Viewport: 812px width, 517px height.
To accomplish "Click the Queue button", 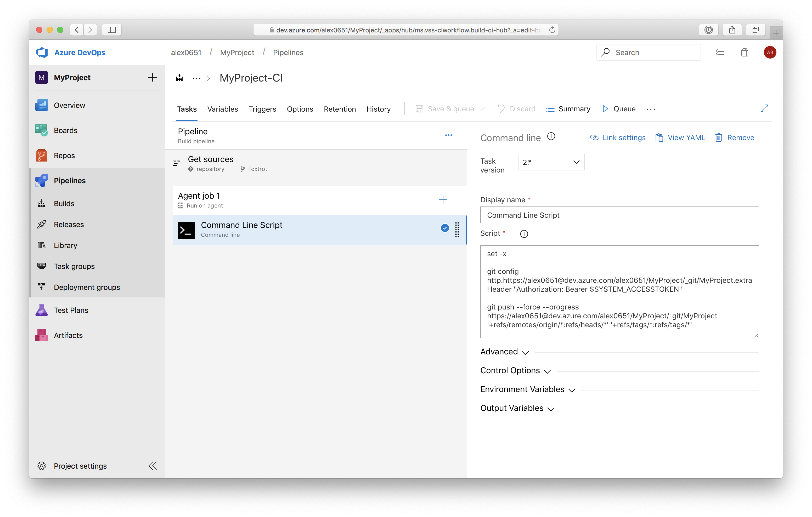I will point(619,109).
